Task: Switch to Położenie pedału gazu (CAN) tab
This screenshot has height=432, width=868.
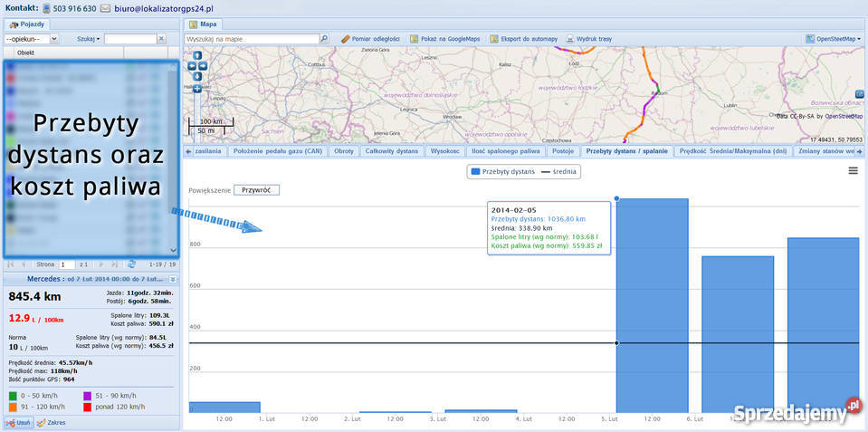Action: [277, 150]
